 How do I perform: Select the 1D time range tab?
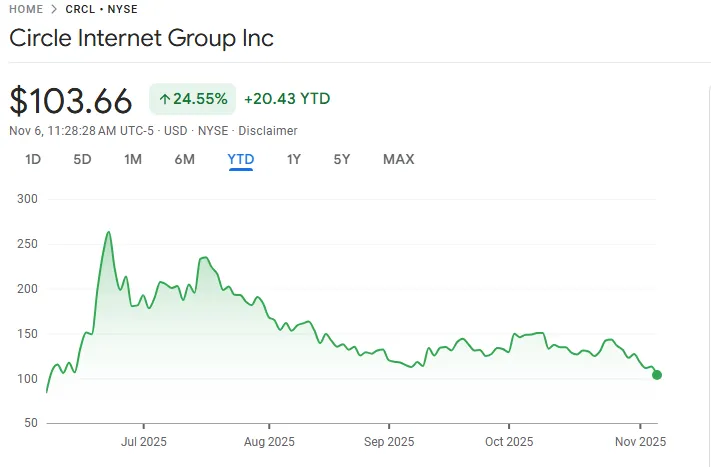(33, 159)
